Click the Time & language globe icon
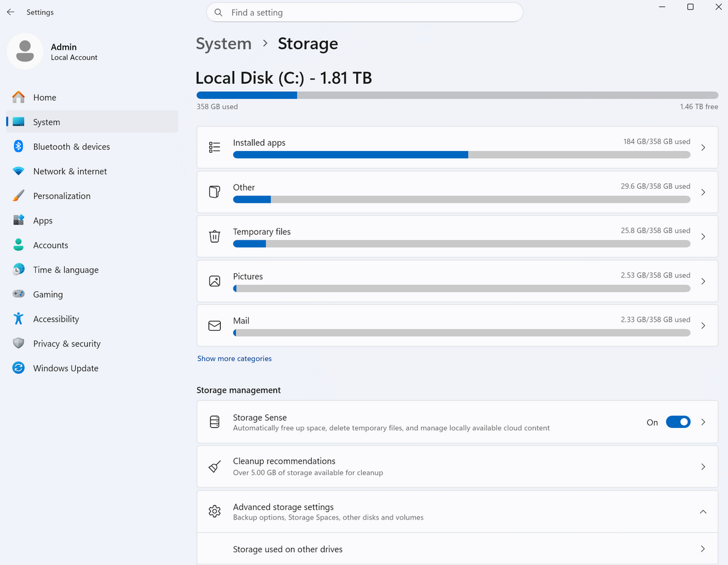Image resolution: width=728 pixels, height=565 pixels. pos(19,269)
